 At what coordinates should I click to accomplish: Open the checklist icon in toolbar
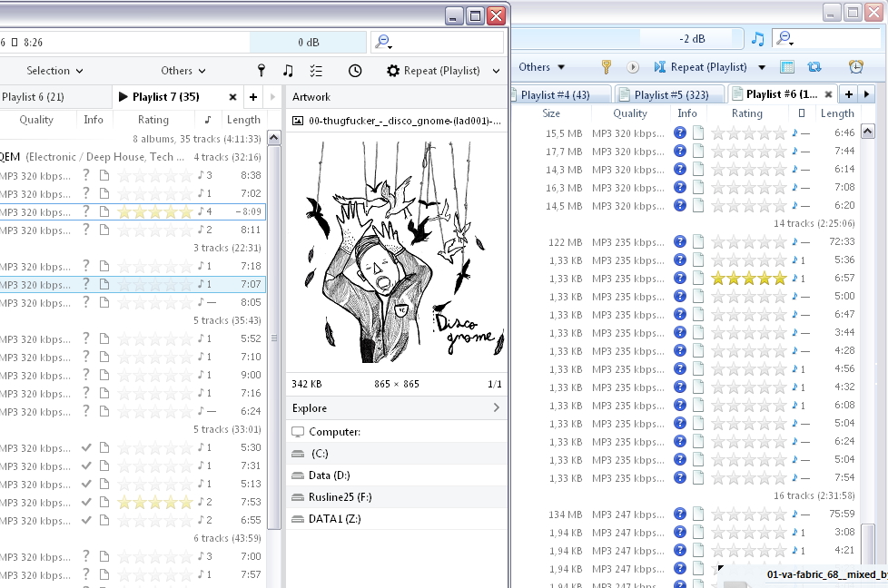pos(316,71)
